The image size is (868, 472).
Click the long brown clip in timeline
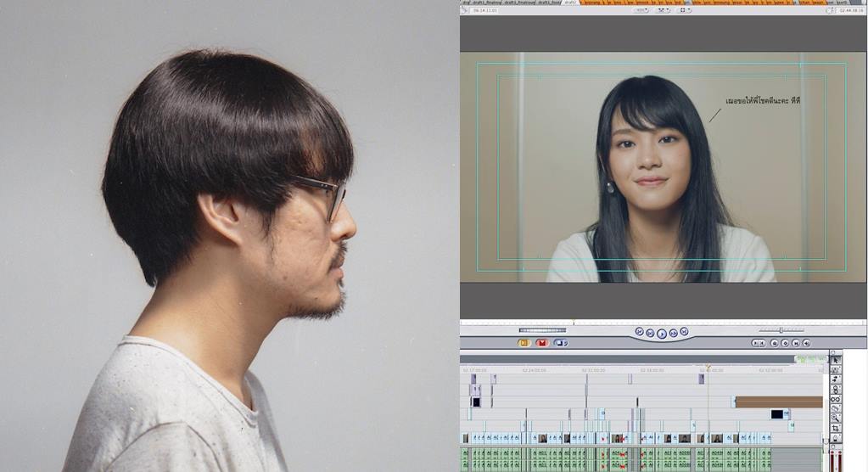click(x=778, y=402)
